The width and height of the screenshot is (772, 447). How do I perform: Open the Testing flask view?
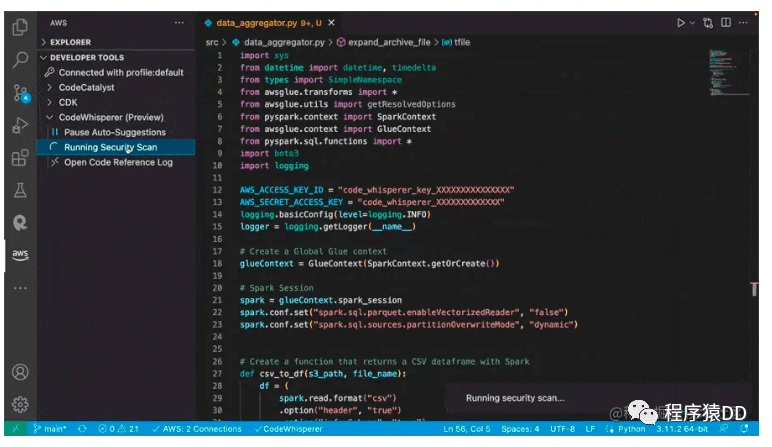tap(20, 190)
